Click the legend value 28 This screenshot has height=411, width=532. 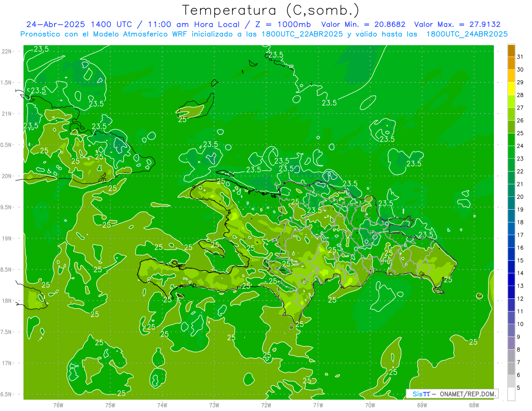[520, 95]
